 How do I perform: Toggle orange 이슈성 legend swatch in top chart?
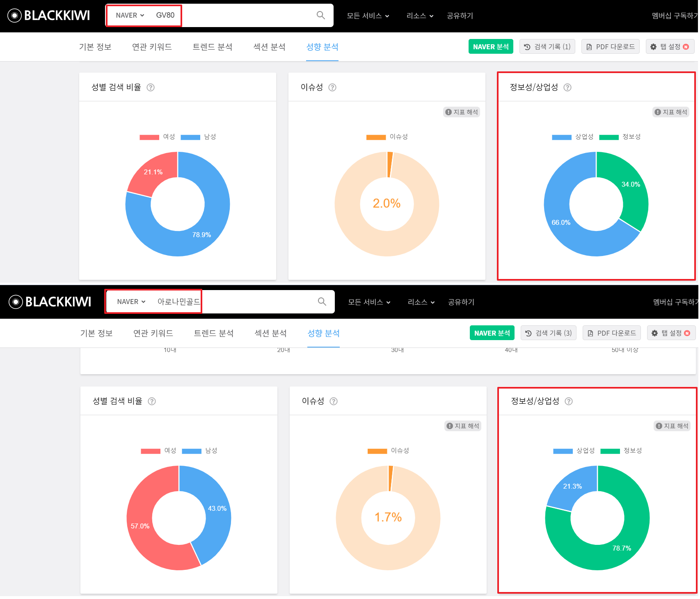coord(376,137)
